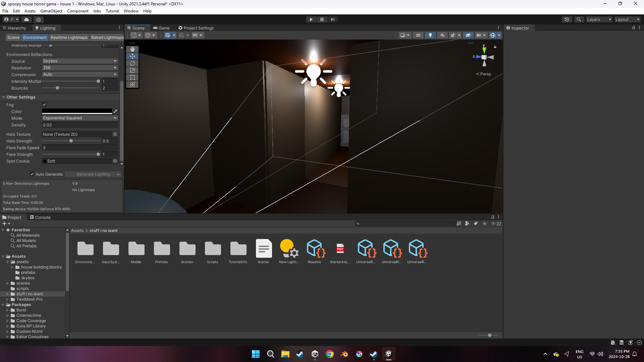Switch to the Baked Lightmaps tab

coord(107,37)
